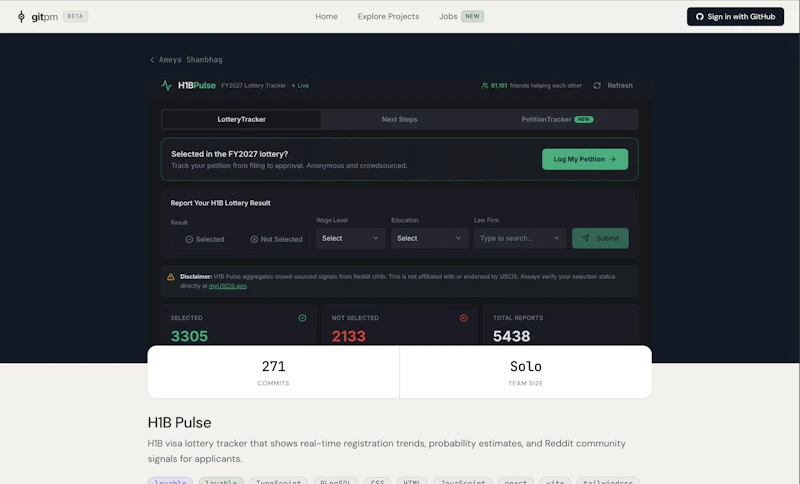The width and height of the screenshot is (800, 484).
Task: Switch to the LotteryTracker tab
Action: [x=241, y=119]
